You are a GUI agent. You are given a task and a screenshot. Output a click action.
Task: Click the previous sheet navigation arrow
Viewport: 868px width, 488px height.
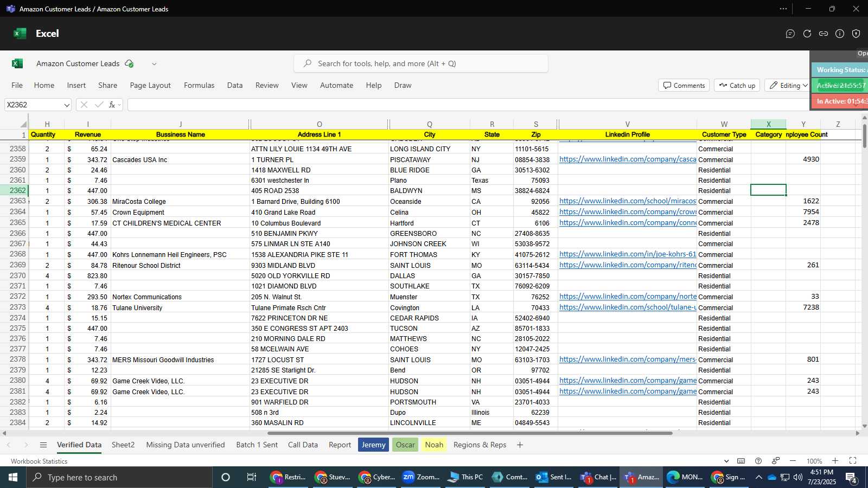[9, 445]
